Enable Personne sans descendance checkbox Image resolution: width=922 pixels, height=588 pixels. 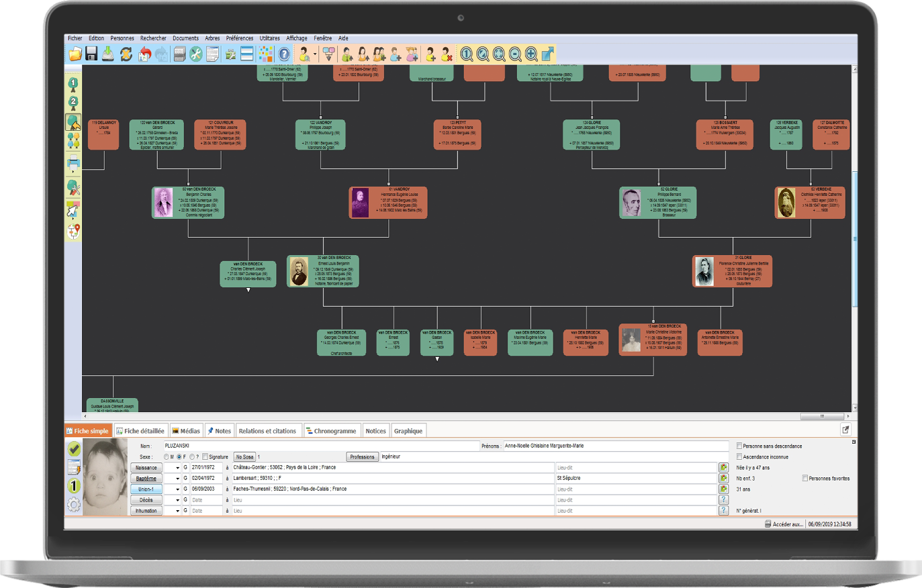coord(739,446)
